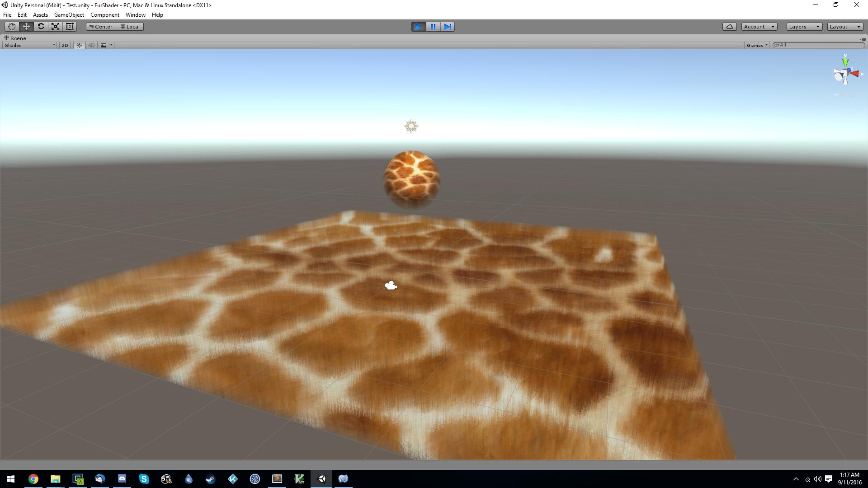This screenshot has height=488, width=868.
Task: Open the Gizmos dropdown
Action: [x=756, y=45]
